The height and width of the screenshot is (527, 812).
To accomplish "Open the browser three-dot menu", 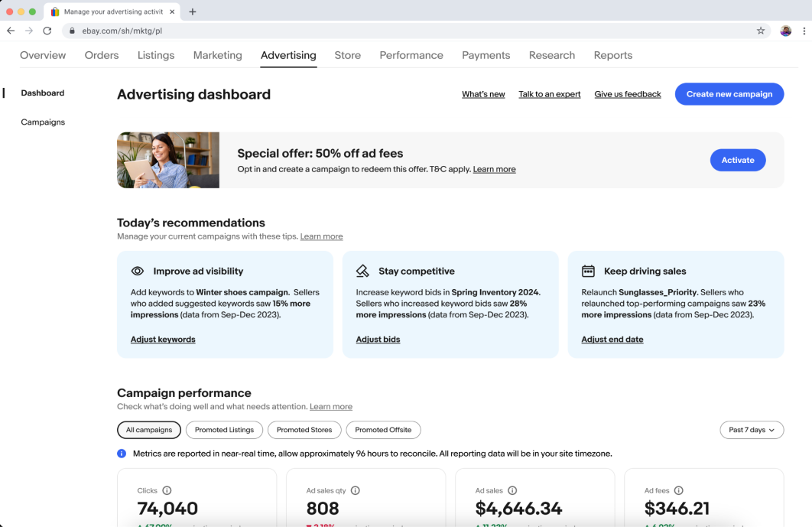I will tap(804, 31).
